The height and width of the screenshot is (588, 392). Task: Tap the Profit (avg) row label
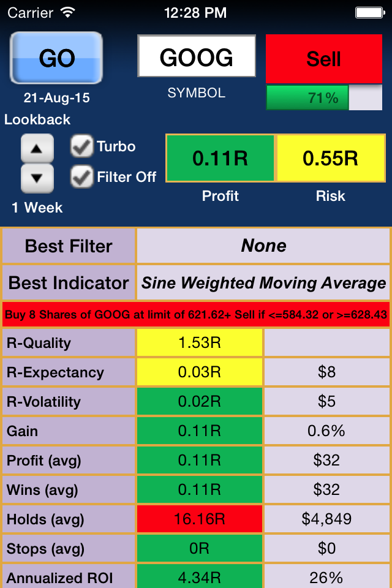click(69, 460)
